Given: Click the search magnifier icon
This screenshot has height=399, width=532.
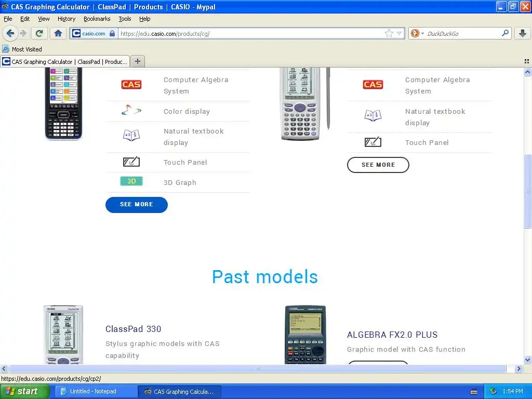Looking at the screenshot, I should [505, 33].
